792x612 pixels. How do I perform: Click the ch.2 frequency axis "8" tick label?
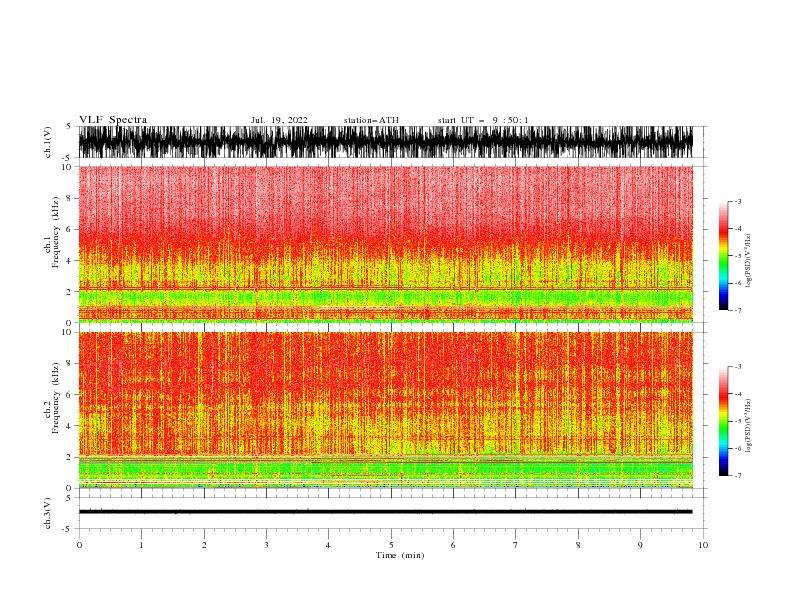pyautogui.click(x=69, y=363)
